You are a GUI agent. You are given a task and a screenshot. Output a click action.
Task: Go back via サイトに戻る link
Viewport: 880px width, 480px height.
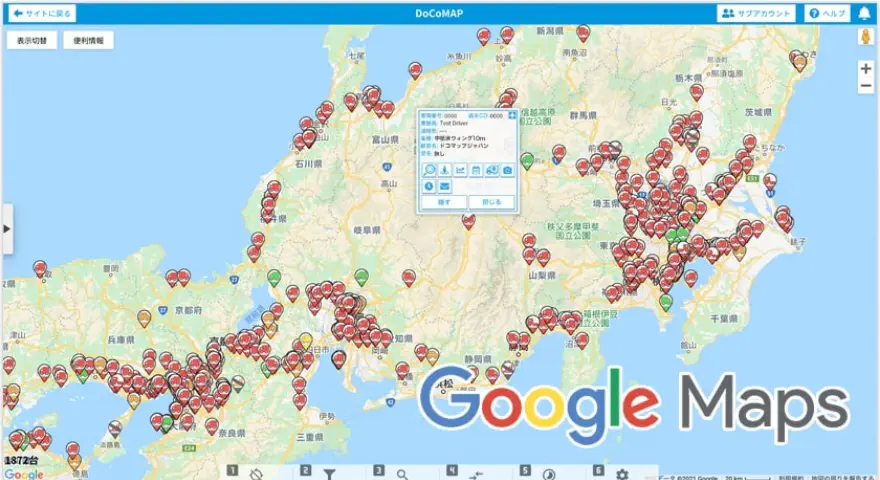click(41, 14)
